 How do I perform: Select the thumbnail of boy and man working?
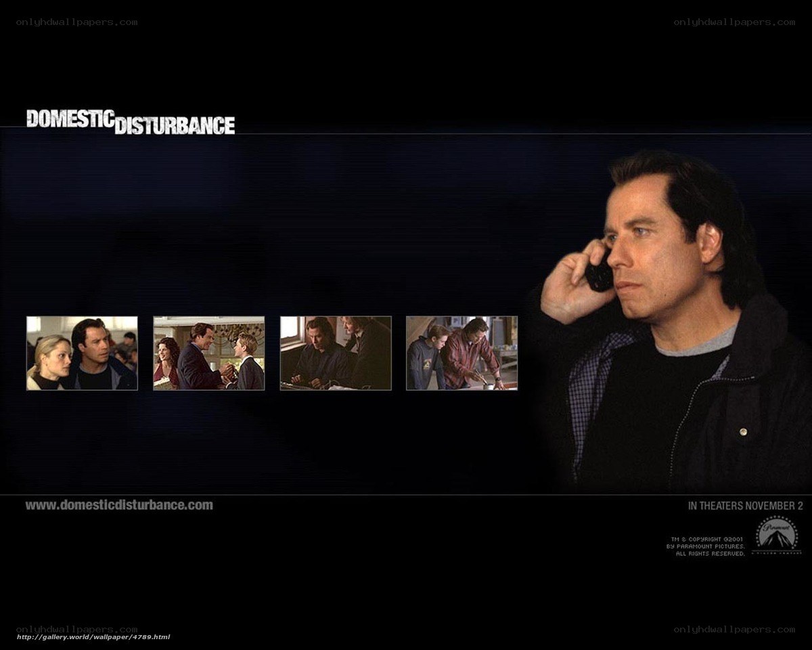tap(461, 353)
